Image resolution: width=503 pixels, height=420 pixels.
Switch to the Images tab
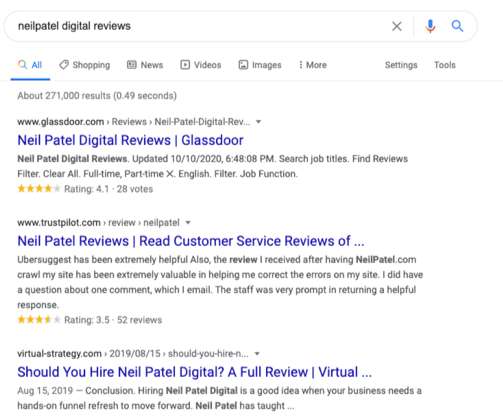[260, 65]
